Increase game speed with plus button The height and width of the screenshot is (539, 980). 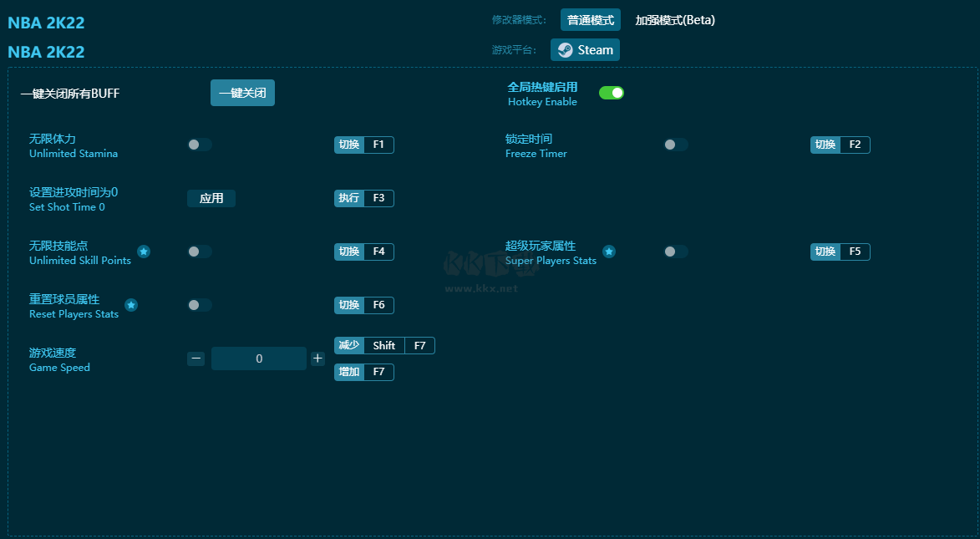click(317, 358)
